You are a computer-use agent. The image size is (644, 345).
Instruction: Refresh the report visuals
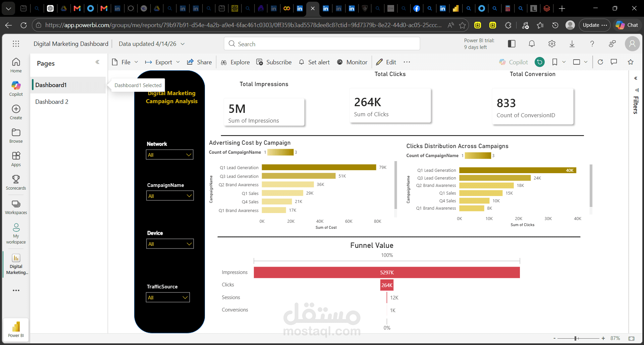(x=600, y=62)
